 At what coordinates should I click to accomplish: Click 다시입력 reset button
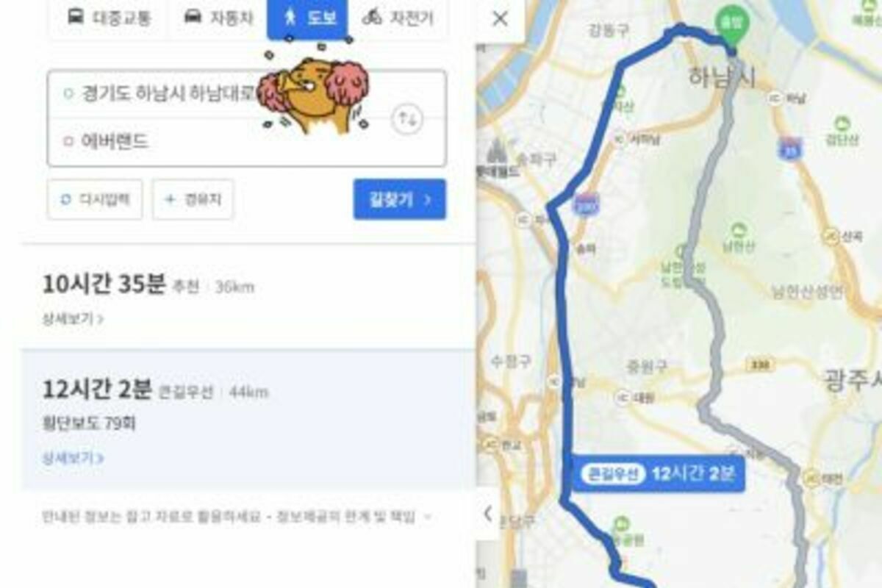[x=95, y=199]
